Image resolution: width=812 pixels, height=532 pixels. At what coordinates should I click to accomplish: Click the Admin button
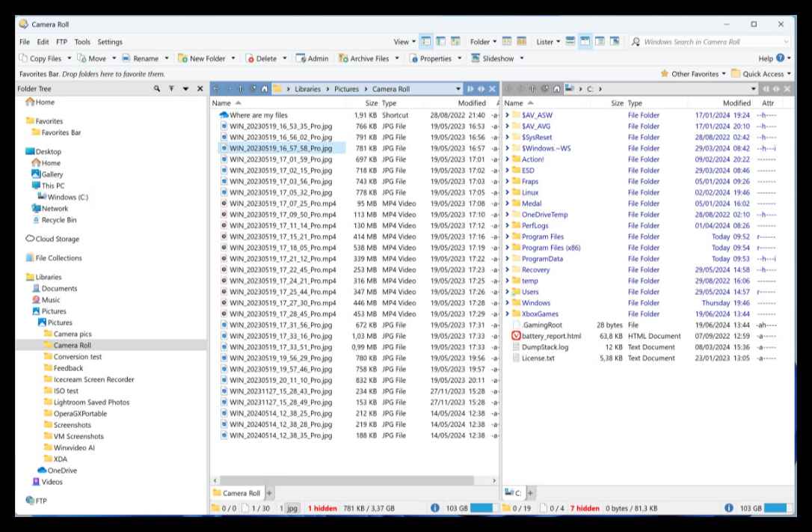click(x=313, y=58)
